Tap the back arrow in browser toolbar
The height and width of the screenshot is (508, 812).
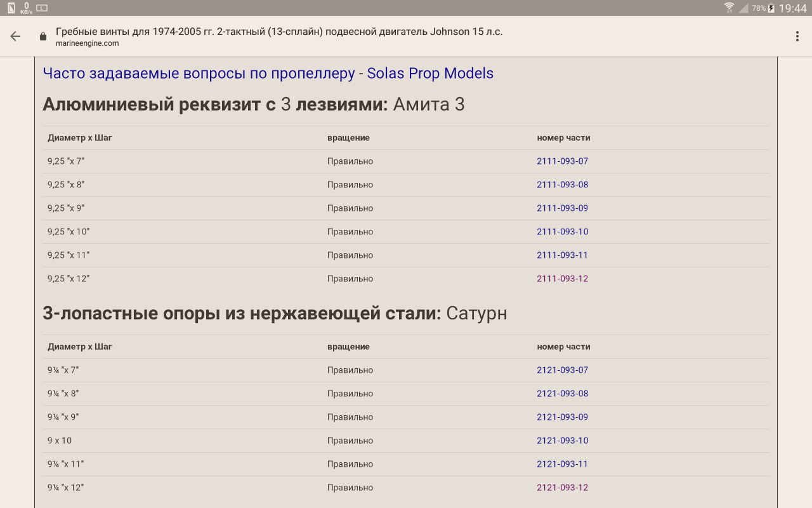15,36
